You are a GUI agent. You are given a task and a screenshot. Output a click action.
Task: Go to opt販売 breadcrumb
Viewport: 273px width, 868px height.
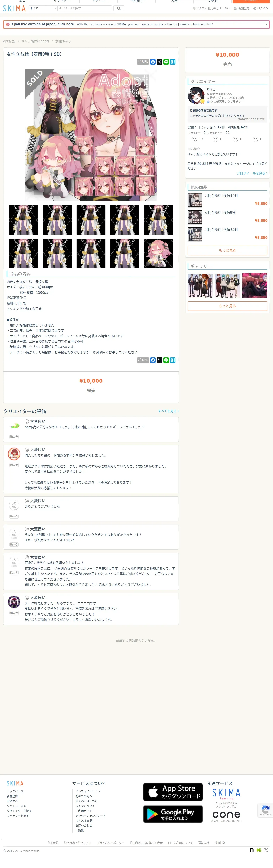[9, 42]
